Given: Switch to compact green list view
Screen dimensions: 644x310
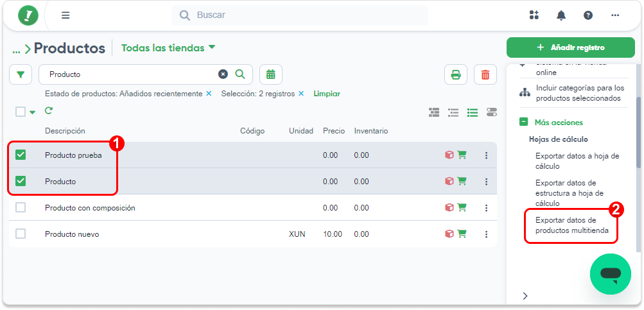Looking at the screenshot, I should [473, 112].
